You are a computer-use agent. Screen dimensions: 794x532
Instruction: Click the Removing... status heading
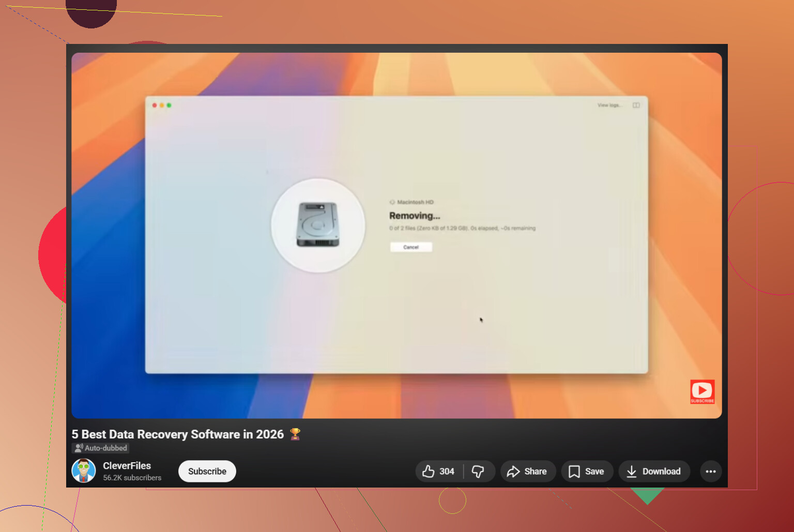tap(415, 216)
